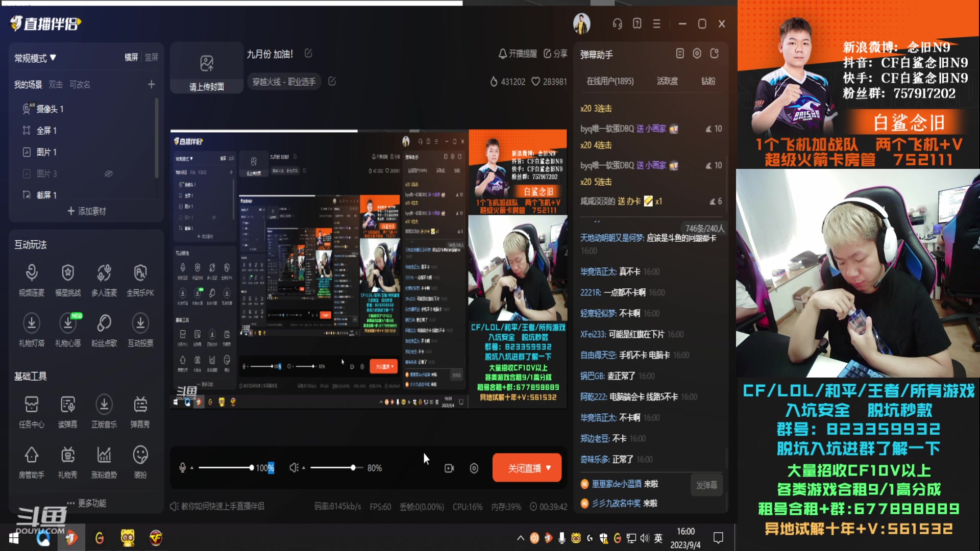Open the stream settings gear icon
980x551 pixels.
474,467
